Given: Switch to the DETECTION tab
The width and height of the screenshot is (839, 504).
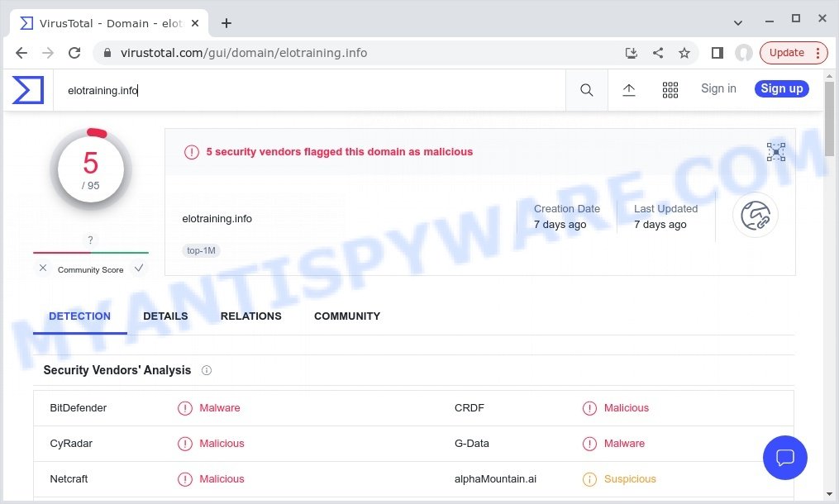Looking at the screenshot, I should tap(79, 316).
